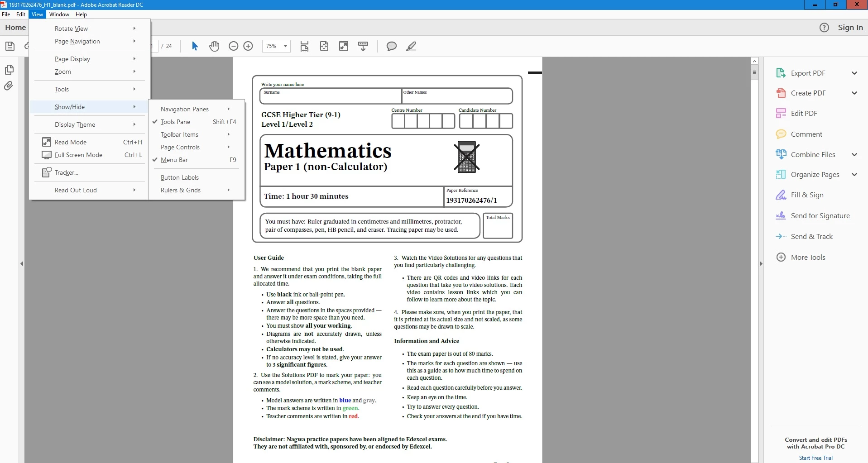The image size is (868, 463).
Task: Expand the Combine Files chevron
Action: pos(854,154)
